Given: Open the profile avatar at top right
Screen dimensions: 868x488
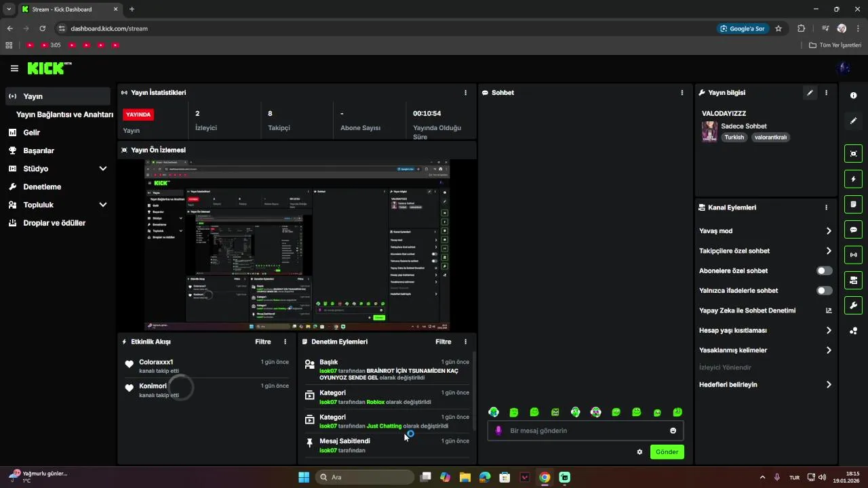Looking at the screenshot, I should (x=844, y=68).
